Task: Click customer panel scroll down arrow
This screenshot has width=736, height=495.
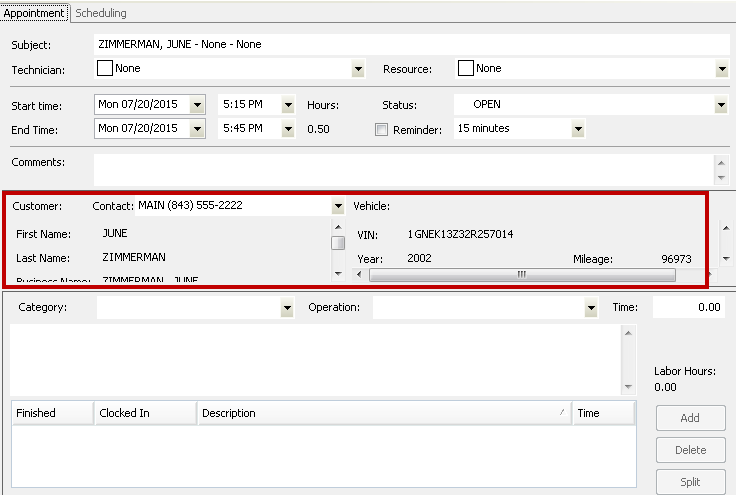Action: 338,274
